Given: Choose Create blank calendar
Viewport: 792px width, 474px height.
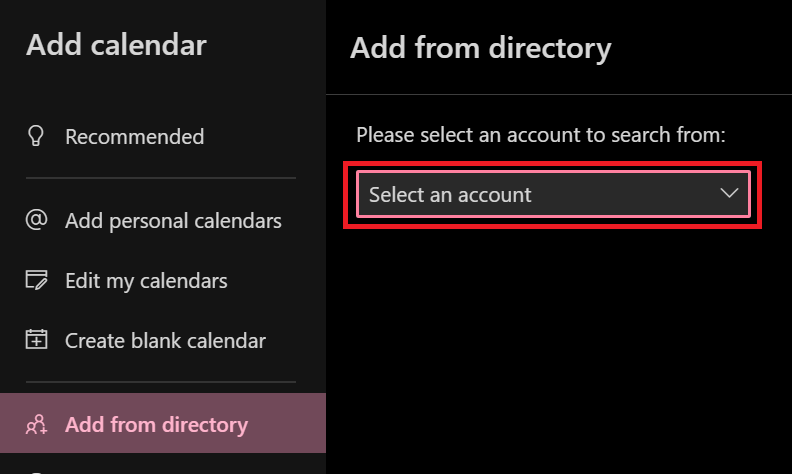Looking at the screenshot, I should (163, 341).
